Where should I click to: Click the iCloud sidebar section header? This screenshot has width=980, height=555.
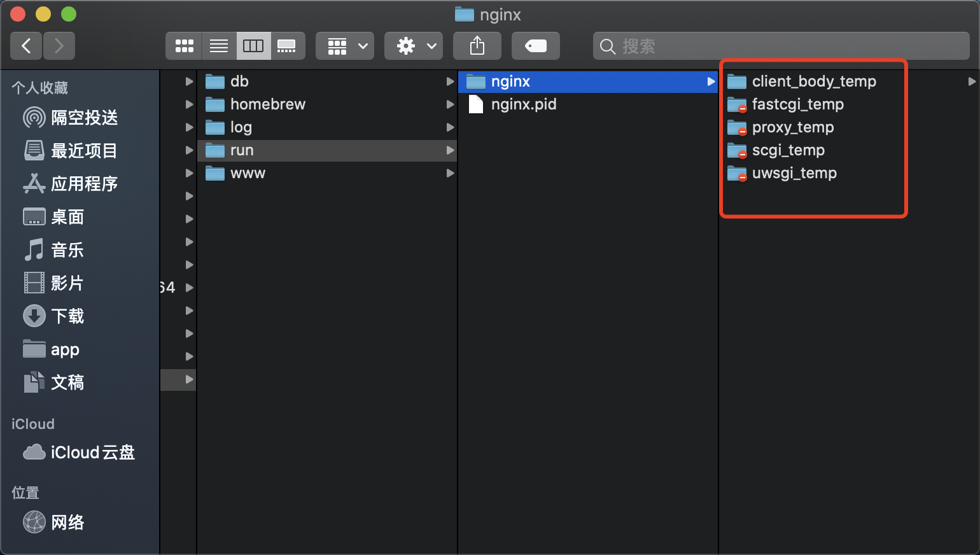33,424
